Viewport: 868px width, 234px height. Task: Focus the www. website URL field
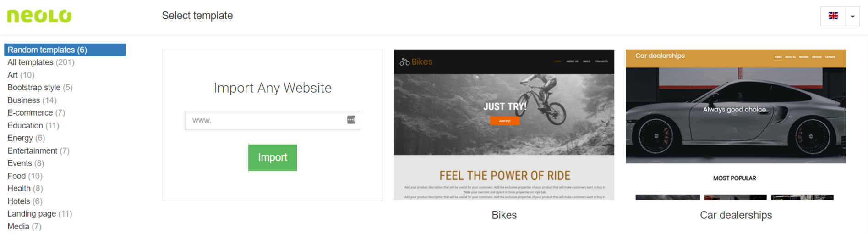point(272,120)
